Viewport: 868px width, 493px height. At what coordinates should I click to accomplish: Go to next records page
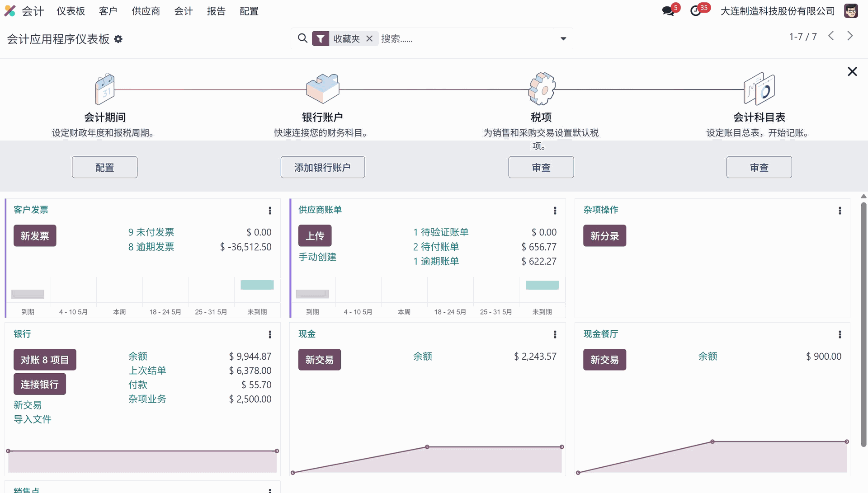850,36
